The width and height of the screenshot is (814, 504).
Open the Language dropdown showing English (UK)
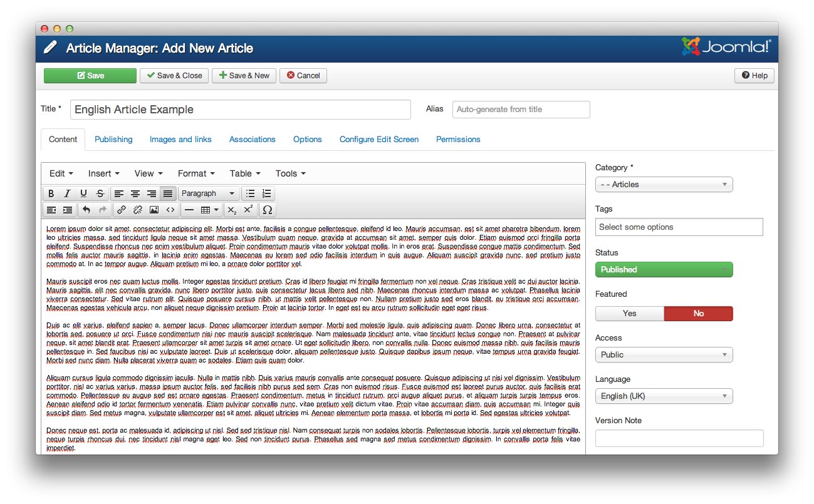[x=664, y=396]
